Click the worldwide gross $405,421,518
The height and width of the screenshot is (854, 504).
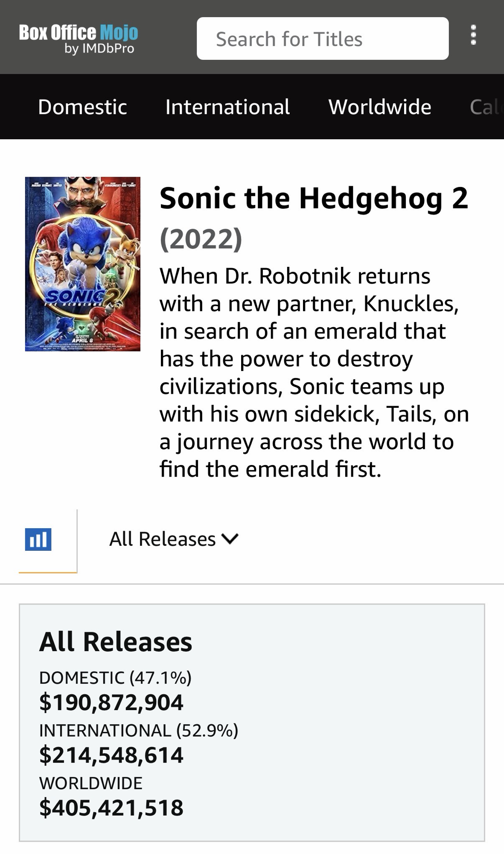coord(111,808)
